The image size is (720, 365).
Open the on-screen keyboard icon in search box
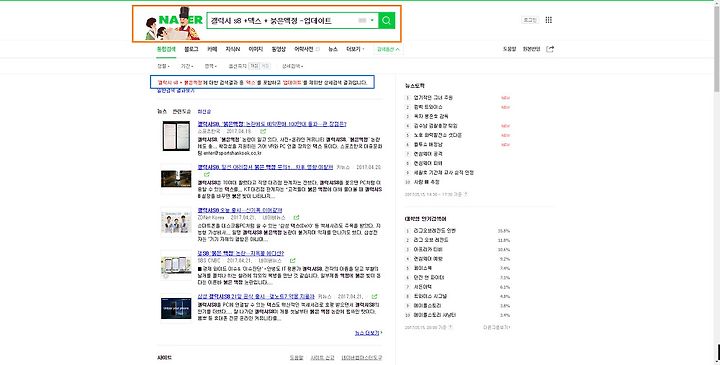(x=362, y=21)
